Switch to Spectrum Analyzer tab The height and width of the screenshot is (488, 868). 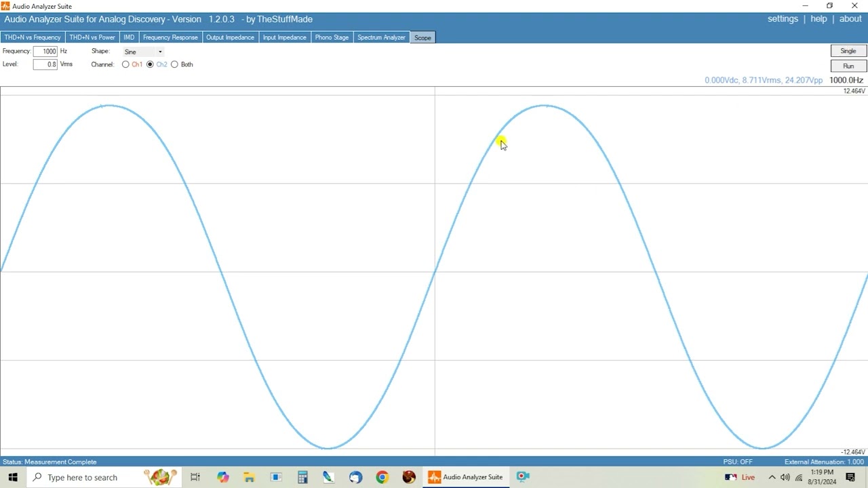tap(381, 37)
